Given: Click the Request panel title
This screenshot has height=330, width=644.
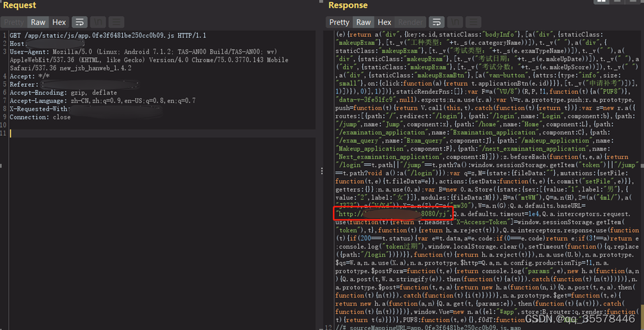Looking at the screenshot, I should point(19,5).
